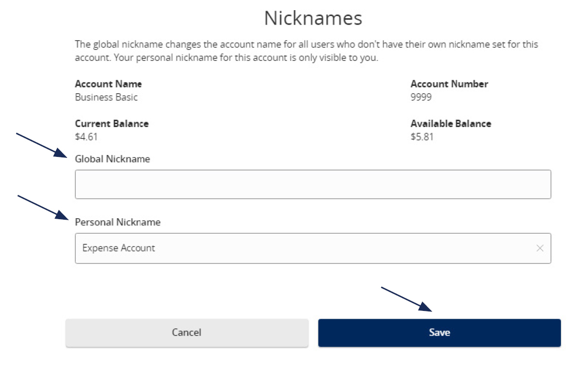Click inside the Global Nickname input field
The height and width of the screenshot is (365, 588).
tap(313, 184)
